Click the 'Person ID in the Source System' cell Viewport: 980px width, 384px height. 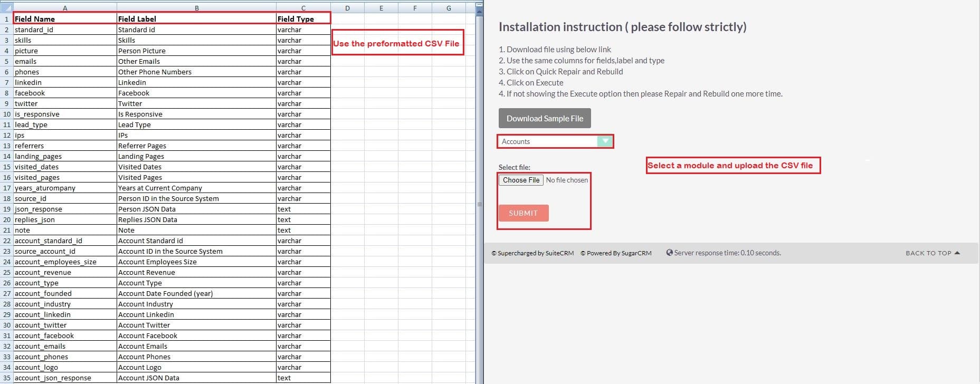(x=197, y=198)
